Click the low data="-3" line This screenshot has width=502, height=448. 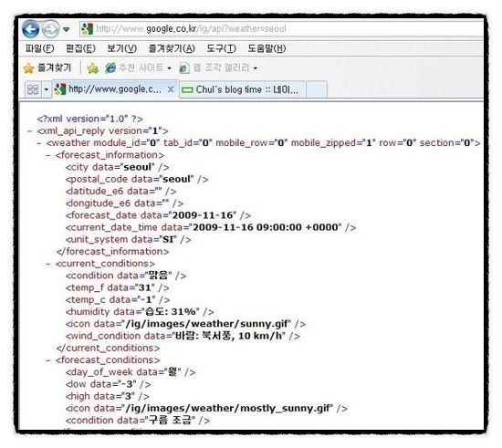pyautogui.click(x=108, y=384)
